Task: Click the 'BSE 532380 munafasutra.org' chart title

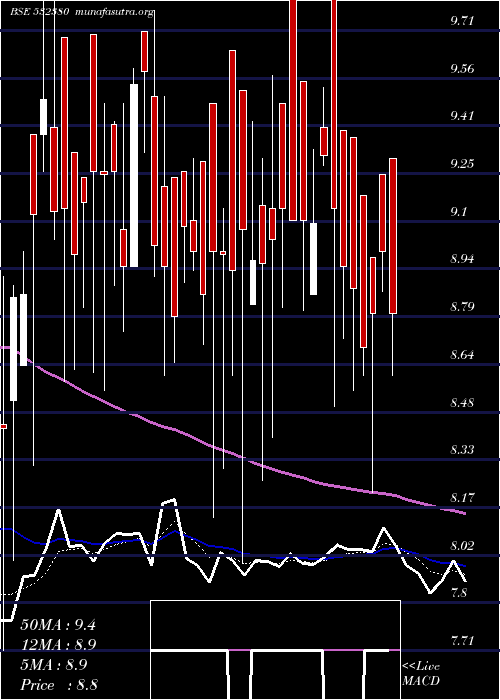Action: tap(83, 12)
